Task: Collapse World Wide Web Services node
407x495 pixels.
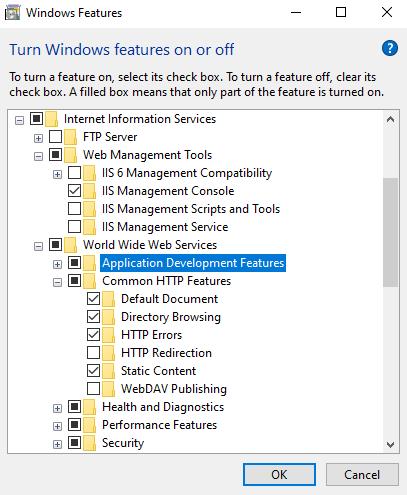Action: [39, 246]
